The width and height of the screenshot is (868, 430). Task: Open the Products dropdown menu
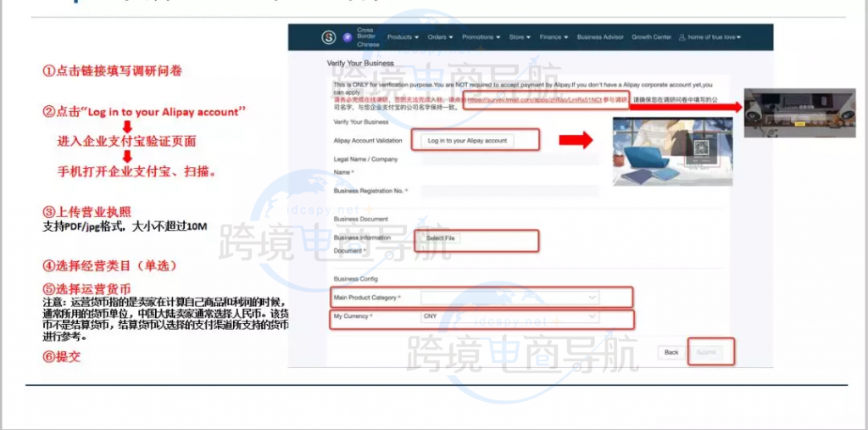click(x=403, y=37)
